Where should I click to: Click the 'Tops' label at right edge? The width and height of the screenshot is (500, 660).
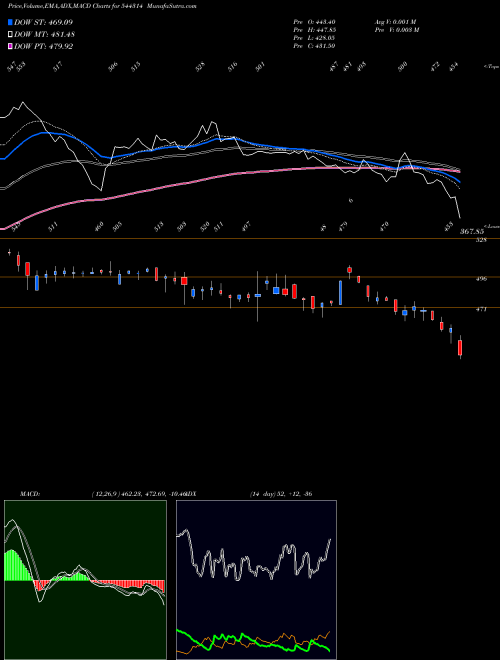click(492, 67)
